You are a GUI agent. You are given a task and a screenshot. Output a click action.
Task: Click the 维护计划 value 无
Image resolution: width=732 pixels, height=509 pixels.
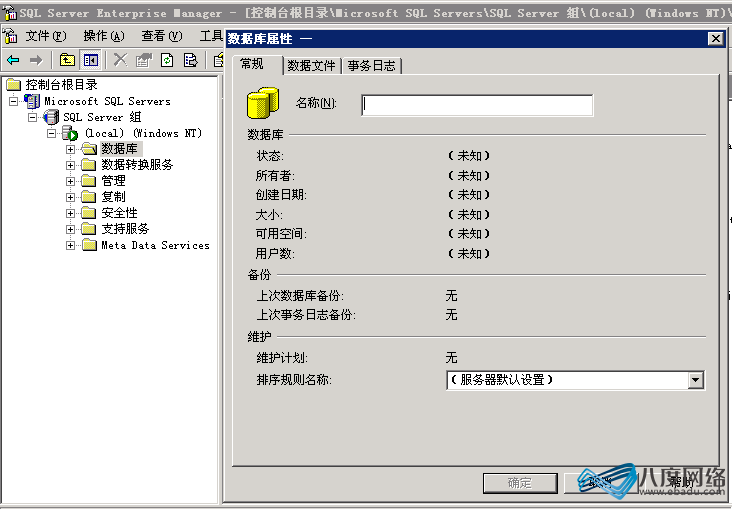coord(451,358)
